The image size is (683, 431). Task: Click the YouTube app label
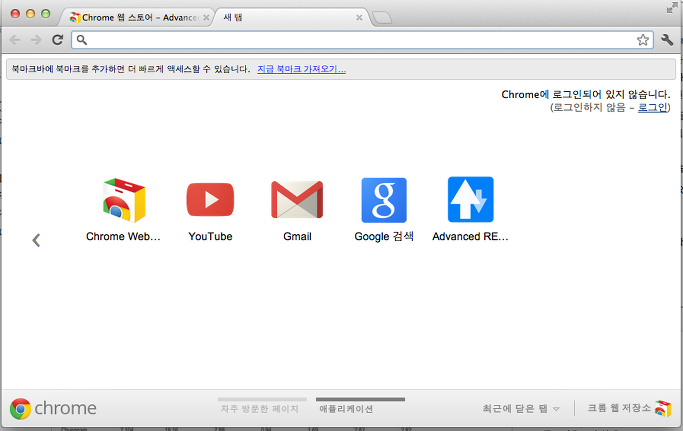pyautogui.click(x=210, y=237)
